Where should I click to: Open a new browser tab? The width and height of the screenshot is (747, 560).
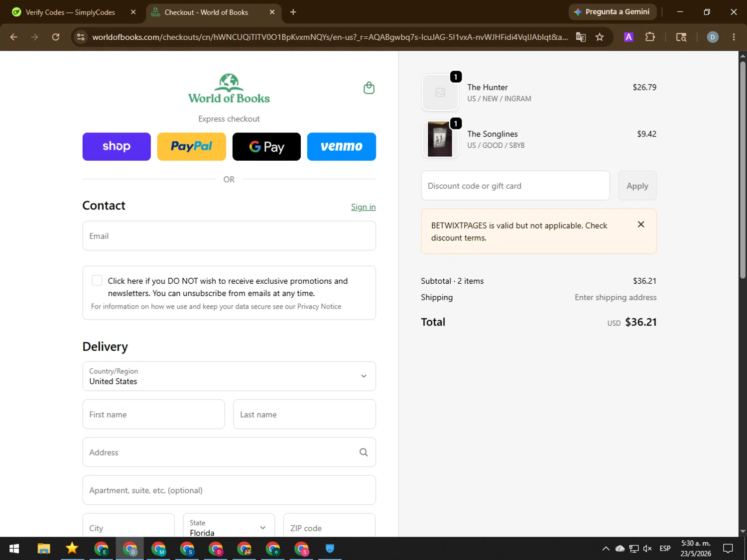pos(293,12)
